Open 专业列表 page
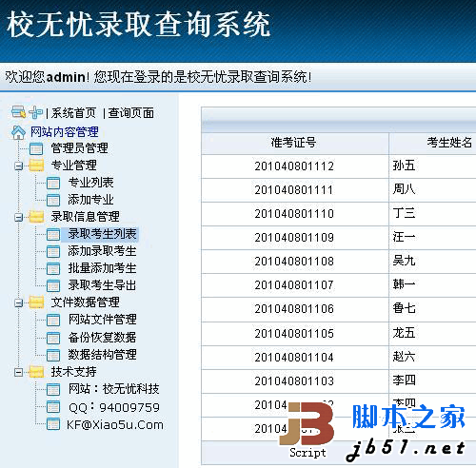 (x=90, y=183)
